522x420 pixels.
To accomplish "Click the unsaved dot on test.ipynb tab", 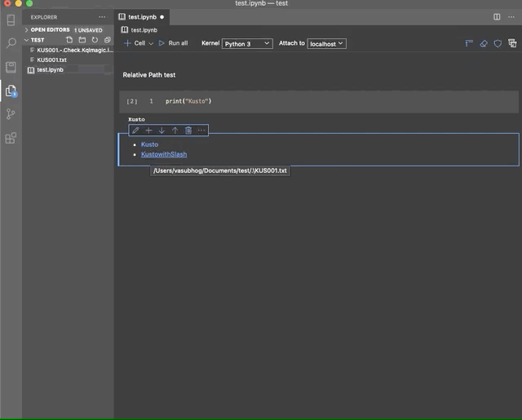I will (x=161, y=17).
